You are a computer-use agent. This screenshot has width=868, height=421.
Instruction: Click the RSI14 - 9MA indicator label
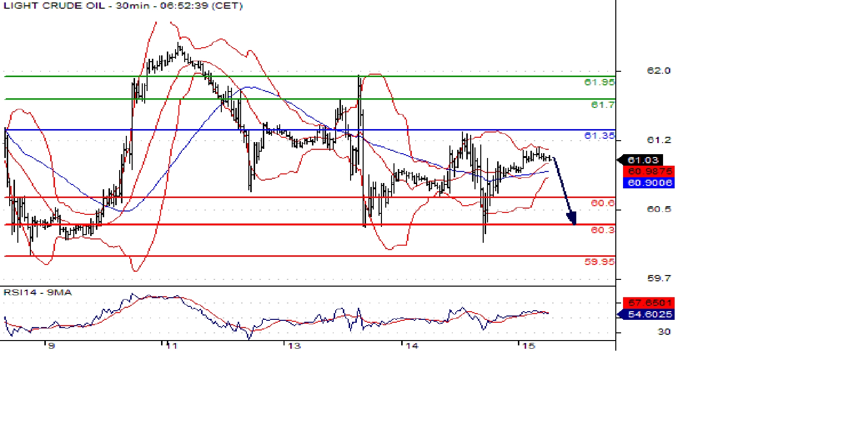(38, 292)
